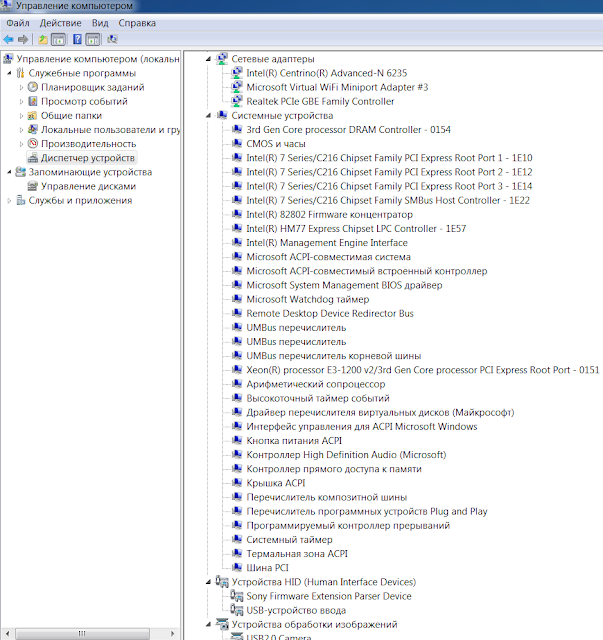The width and height of the screenshot is (603, 640).
Task: Click the Производительность icon
Action: (33, 144)
